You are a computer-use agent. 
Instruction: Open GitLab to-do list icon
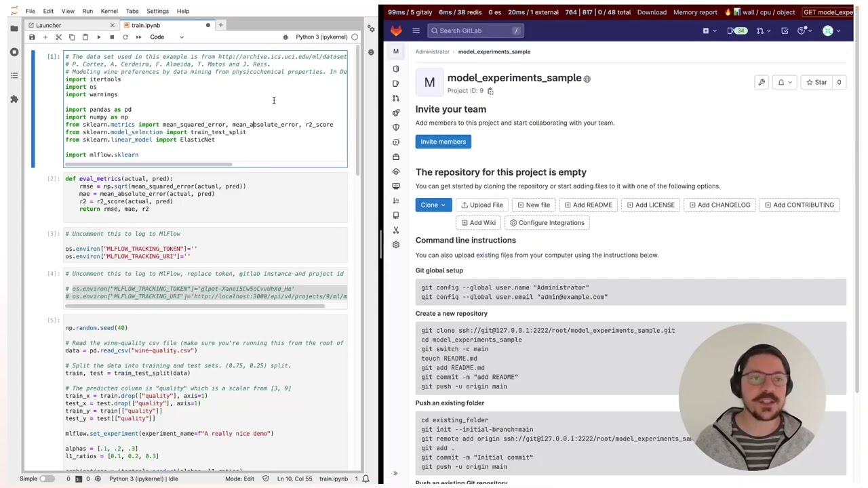(785, 30)
